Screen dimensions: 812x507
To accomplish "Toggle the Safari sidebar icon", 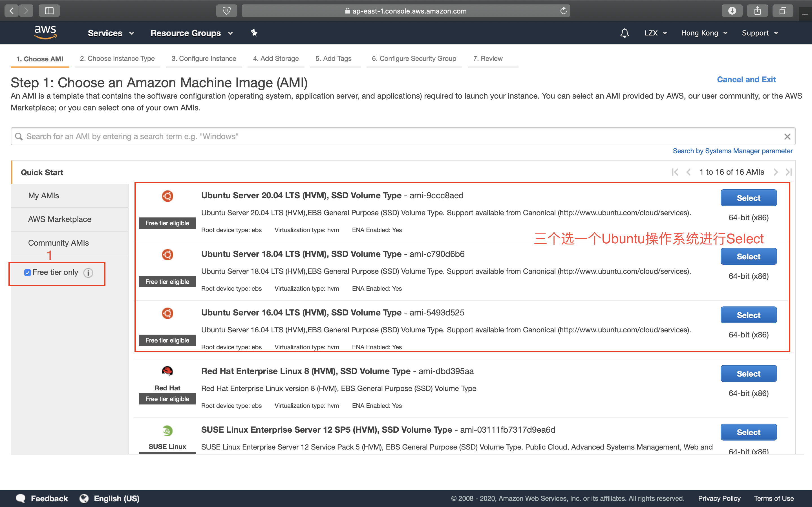I will click(49, 11).
